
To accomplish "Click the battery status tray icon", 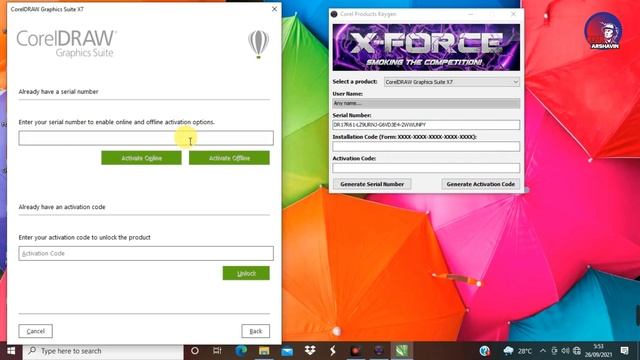I will pos(554,351).
